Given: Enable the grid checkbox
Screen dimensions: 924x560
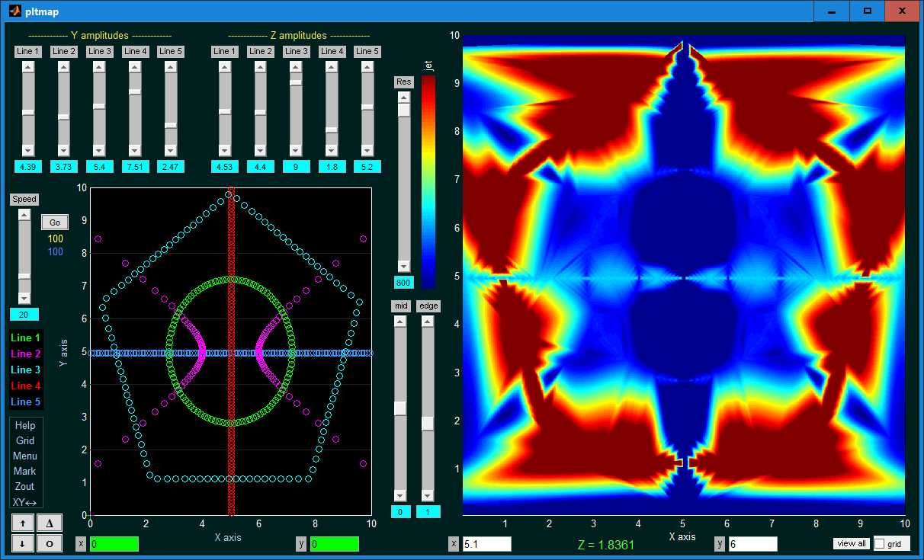Looking at the screenshot, I should (x=880, y=544).
